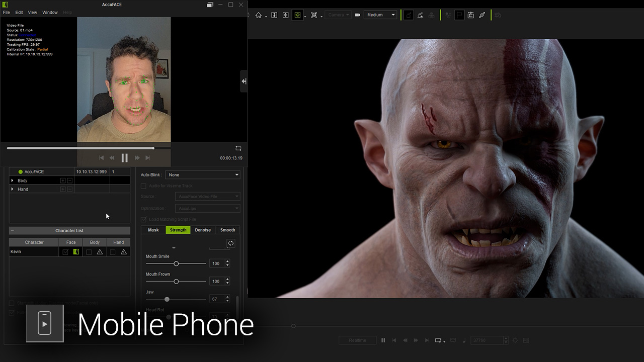Screen dimensions: 644x362
Task: Jump to the start of the AccuFACE video
Action: (101, 158)
